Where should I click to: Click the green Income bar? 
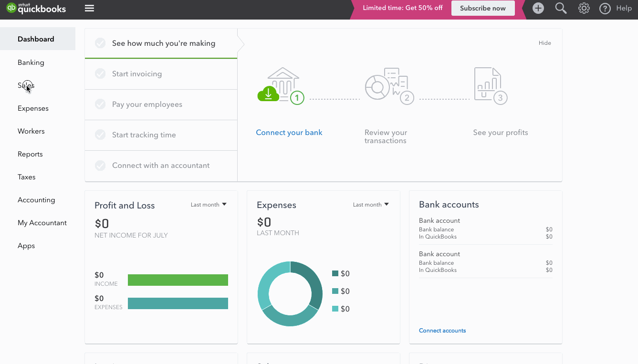click(x=178, y=280)
